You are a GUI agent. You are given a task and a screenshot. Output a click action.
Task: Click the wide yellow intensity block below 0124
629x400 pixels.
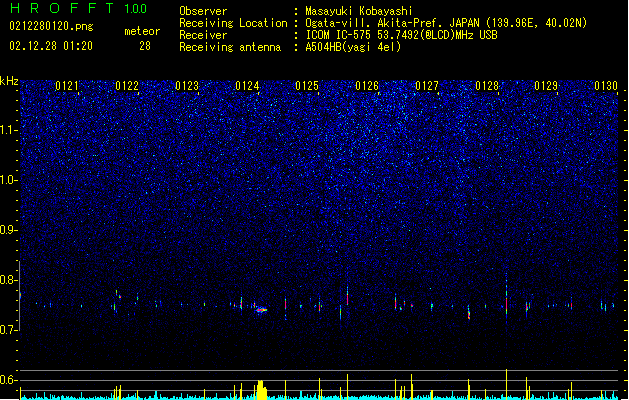coord(261,390)
